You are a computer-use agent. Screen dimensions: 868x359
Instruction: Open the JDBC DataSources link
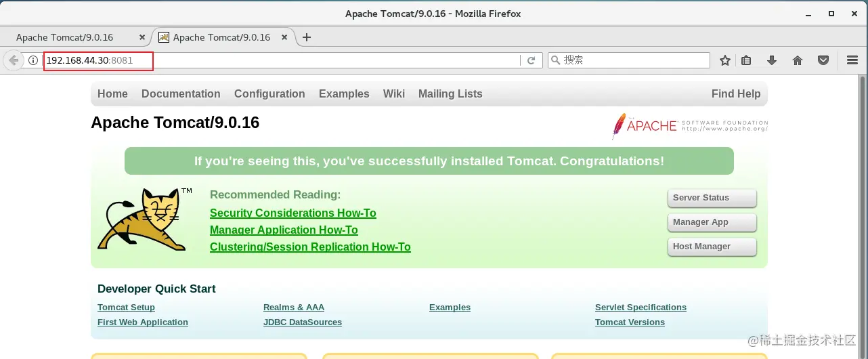click(x=303, y=322)
